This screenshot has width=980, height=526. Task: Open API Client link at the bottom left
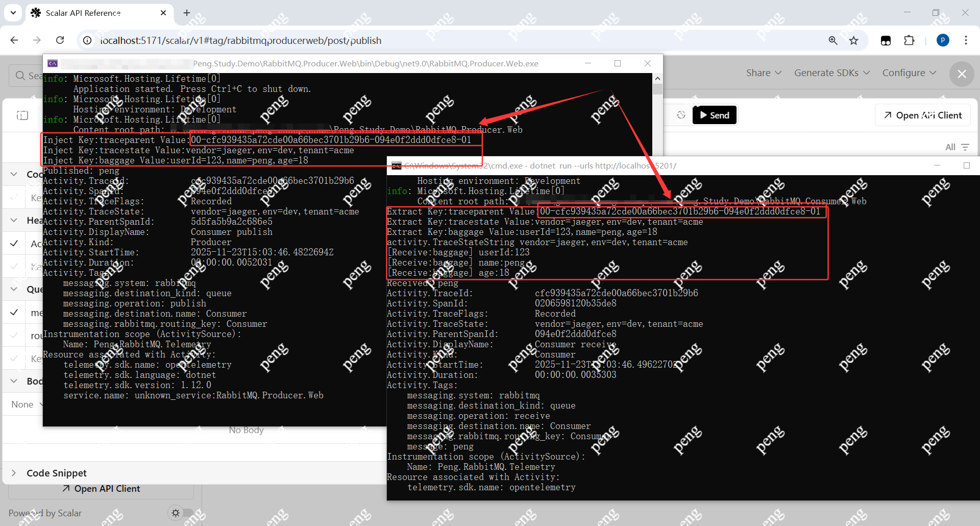[101, 489]
